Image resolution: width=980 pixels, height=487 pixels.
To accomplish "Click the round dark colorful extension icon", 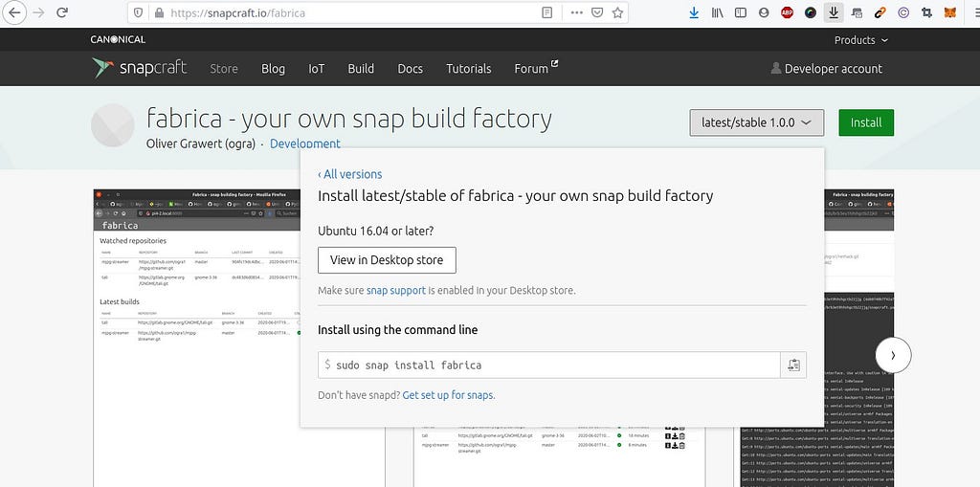I will (x=810, y=12).
